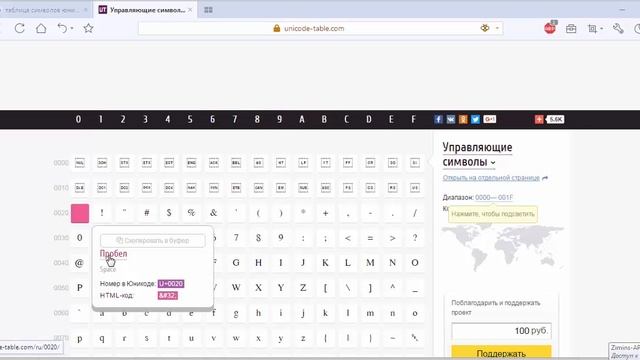Viewport: 640px width, 360px height.
Task: Open dropdown arrow beside undo icon
Action: point(72,28)
